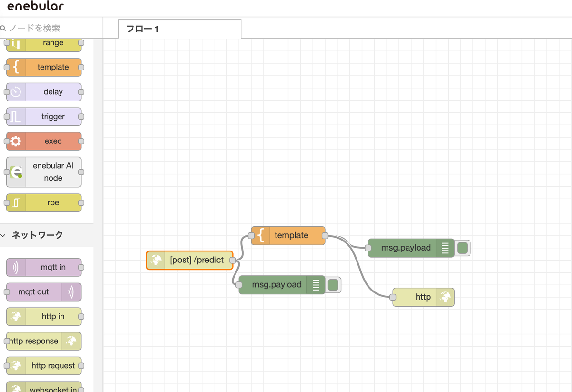572x392 pixels.
Task: Click the mqtt out palette node input port
Action: click(x=7, y=292)
